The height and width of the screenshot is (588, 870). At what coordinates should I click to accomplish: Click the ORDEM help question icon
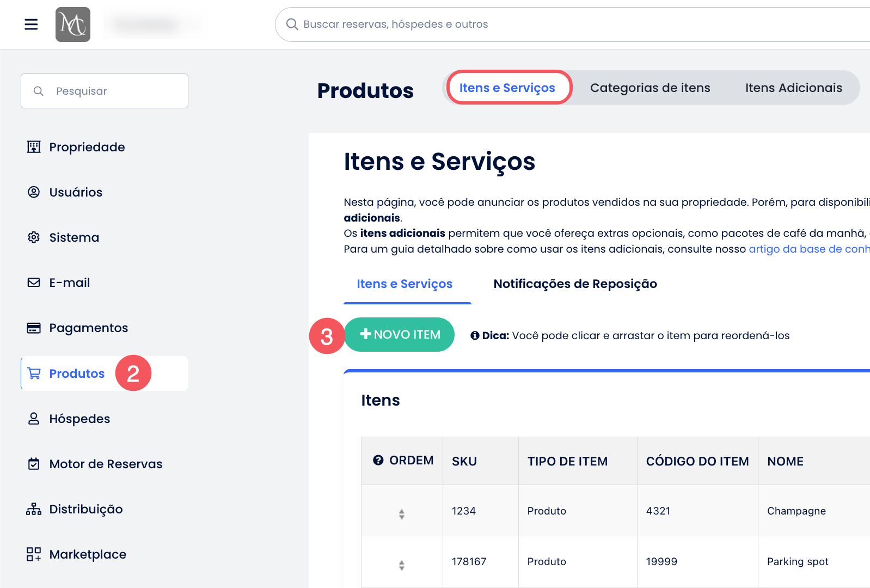tap(378, 461)
